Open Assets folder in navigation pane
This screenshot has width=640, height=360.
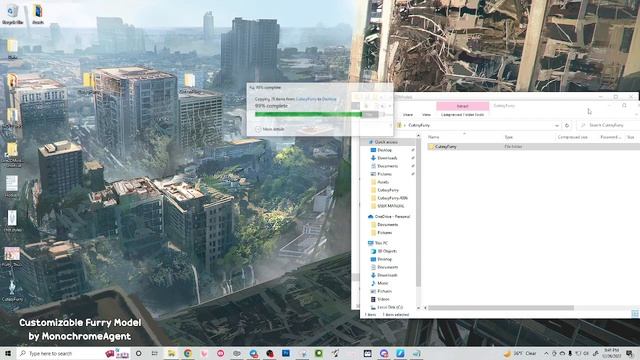coord(383,182)
